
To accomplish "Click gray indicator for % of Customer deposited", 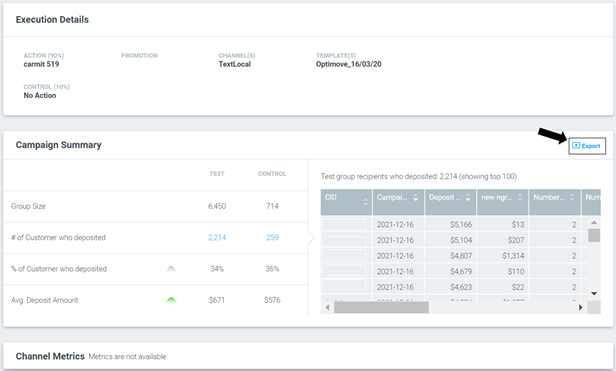I will point(171,269).
